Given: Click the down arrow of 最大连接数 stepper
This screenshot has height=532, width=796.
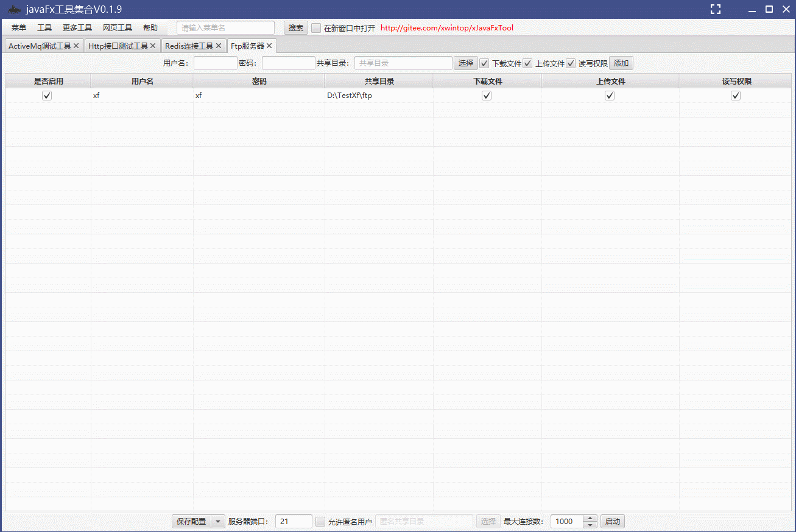Looking at the screenshot, I should pos(590,525).
